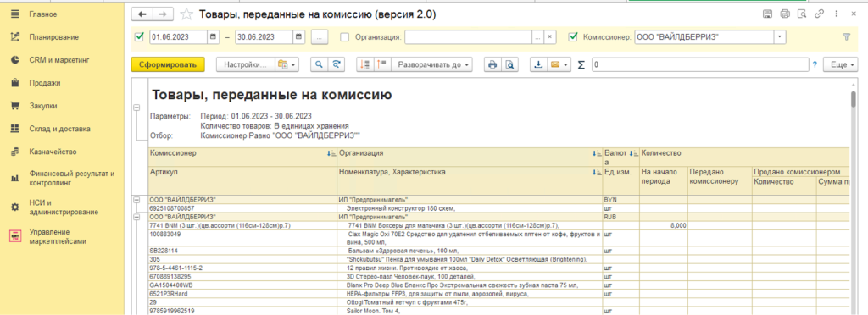Screen dimensions: 868x315
Task: Open calendar picker for start date 01.06.2023
Action: coord(213,37)
